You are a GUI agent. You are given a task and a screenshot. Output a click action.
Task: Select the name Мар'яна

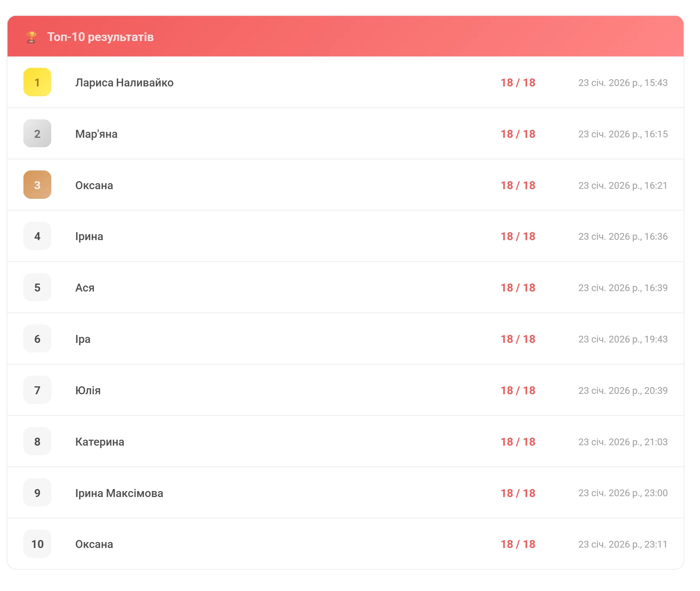(96, 134)
